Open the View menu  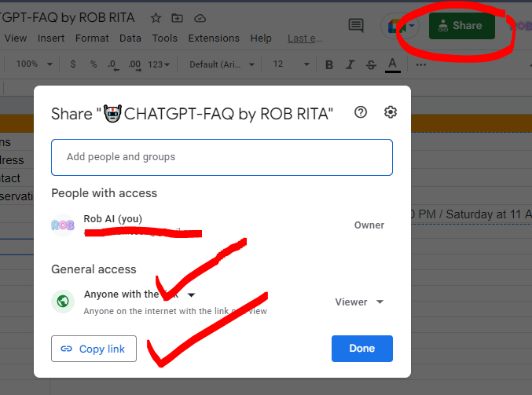click(16, 38)
